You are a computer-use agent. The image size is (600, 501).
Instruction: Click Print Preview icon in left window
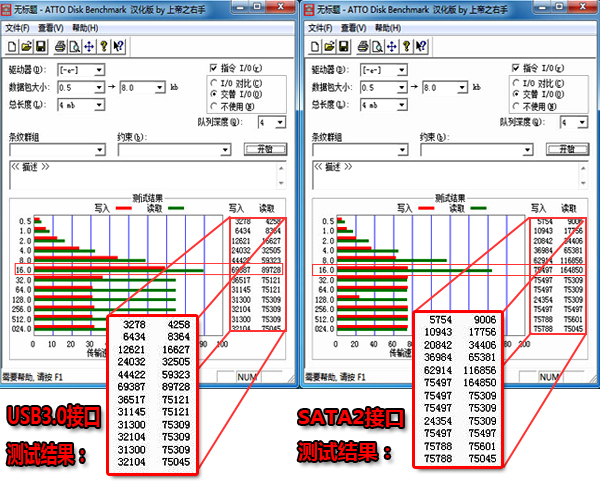point(75,47)
